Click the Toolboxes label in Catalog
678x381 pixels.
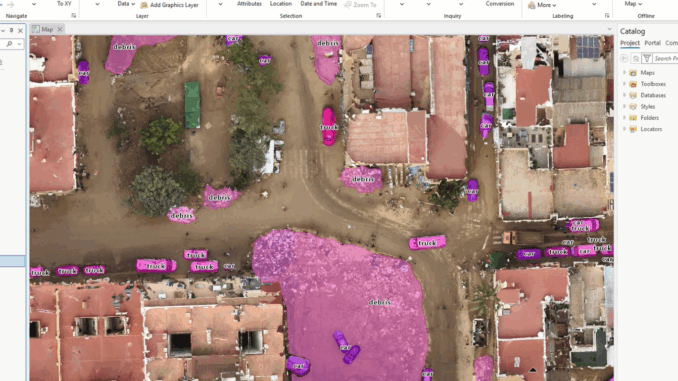(x=653, y=84)
